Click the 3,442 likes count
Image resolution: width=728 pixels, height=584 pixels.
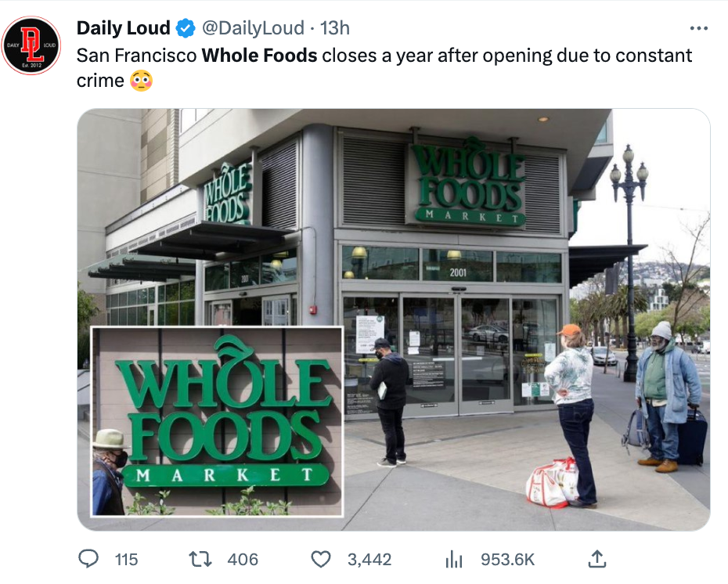tap(369, 560)
